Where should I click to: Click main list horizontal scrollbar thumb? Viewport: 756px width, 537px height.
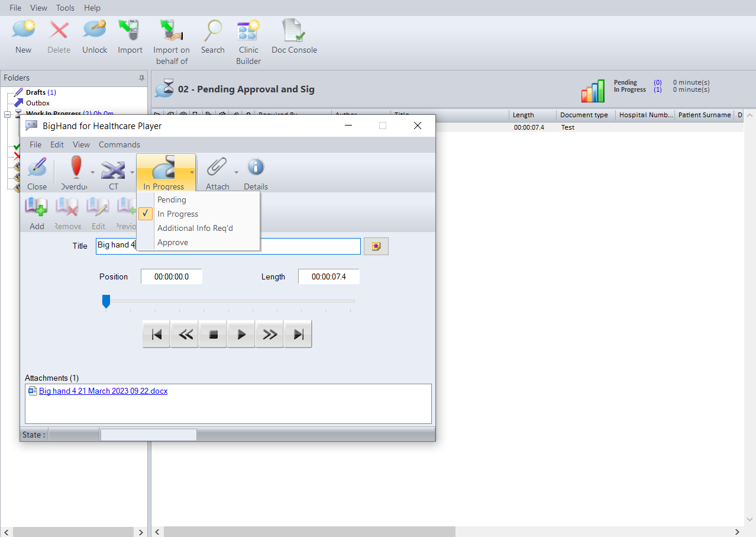tap(310, 532)
